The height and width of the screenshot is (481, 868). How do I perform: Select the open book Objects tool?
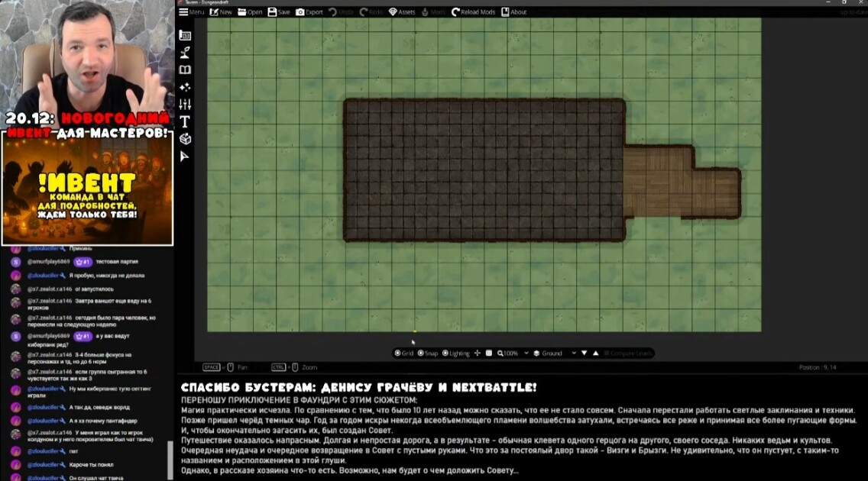tap(186, 69)
